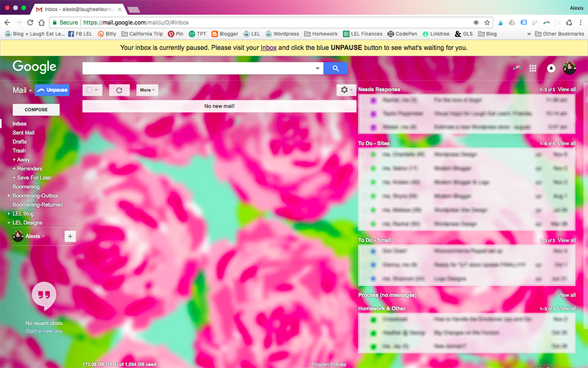Viewport: 588px width, 368px height.
Task: Click the blue search button
Action: pyautogui.click(x=335, y=68)
